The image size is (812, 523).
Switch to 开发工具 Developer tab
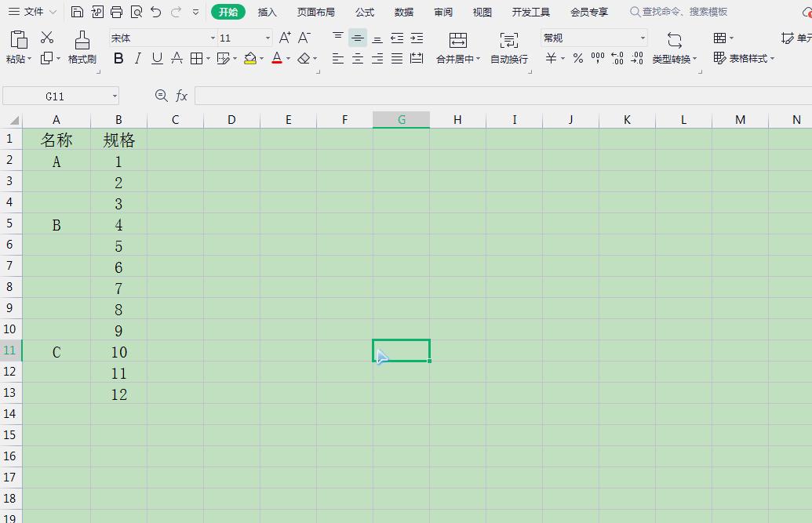tap(531, 12)
